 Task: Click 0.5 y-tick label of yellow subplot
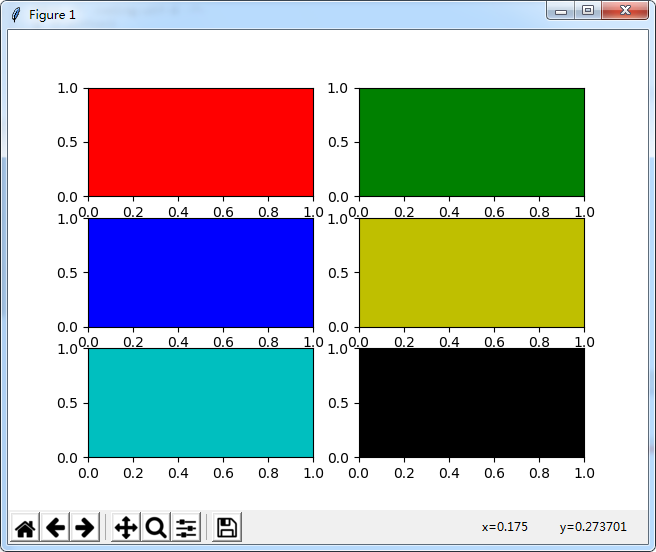tap(338, 273)
